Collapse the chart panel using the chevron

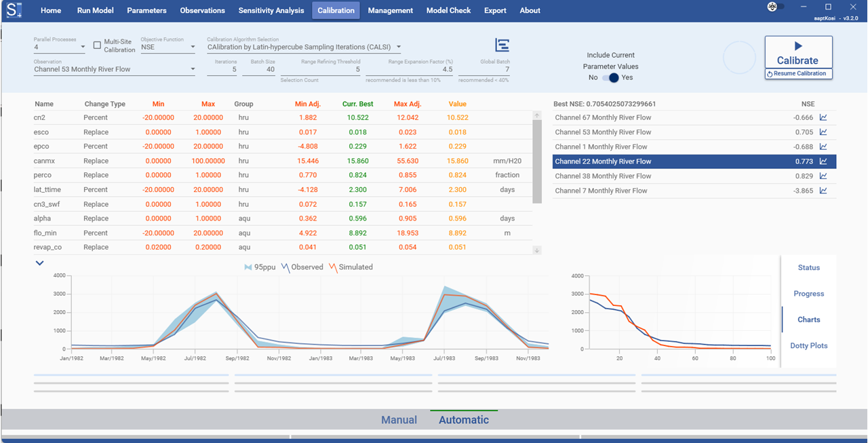point(39,263)
